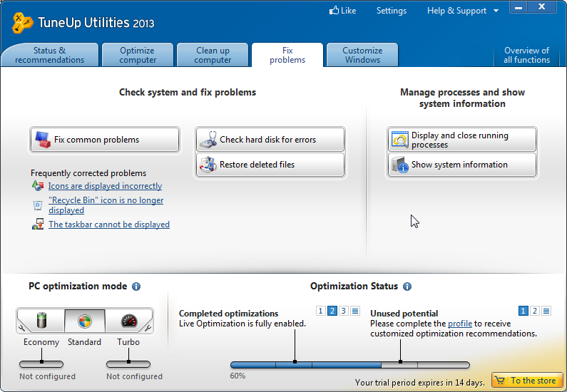Minimize the TuneUp Utilities window
This screenshot has height=392, width=567.
pos(519,7)
